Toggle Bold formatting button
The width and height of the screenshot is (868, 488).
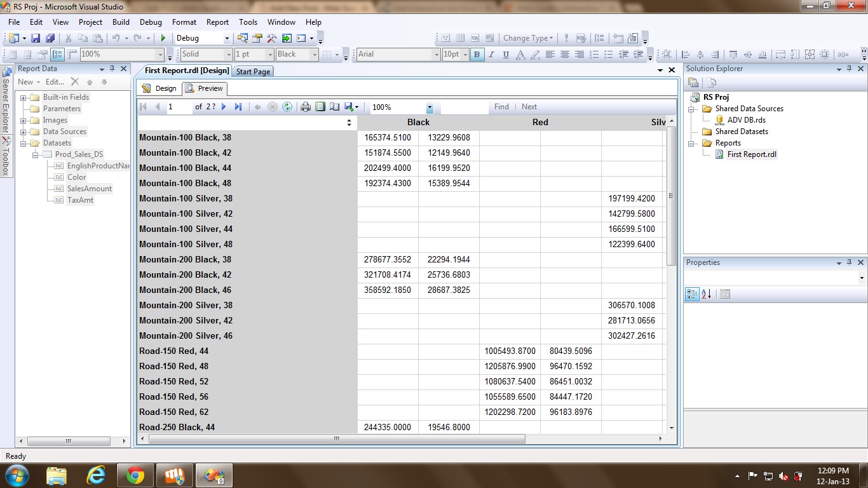point(477,55)
